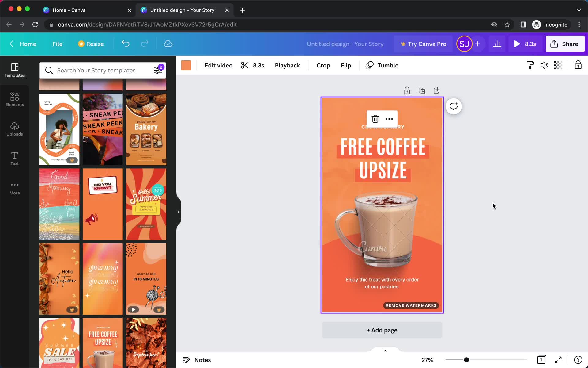Open a new browser tab

point(243,10)
